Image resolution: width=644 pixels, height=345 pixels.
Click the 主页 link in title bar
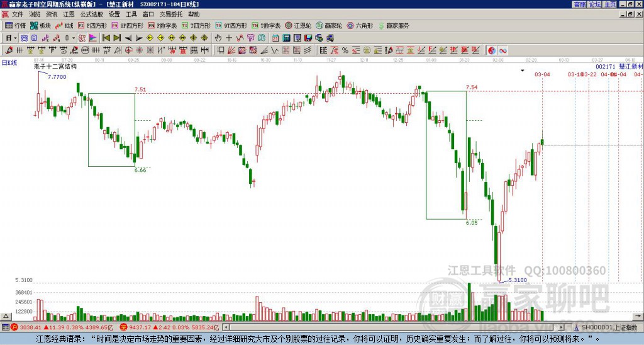click(609, 4)
